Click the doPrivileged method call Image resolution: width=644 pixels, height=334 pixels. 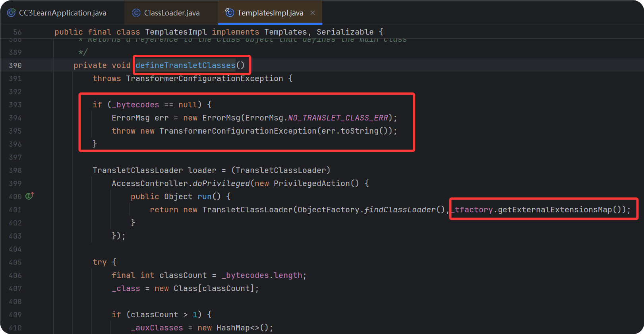(221, 183)
